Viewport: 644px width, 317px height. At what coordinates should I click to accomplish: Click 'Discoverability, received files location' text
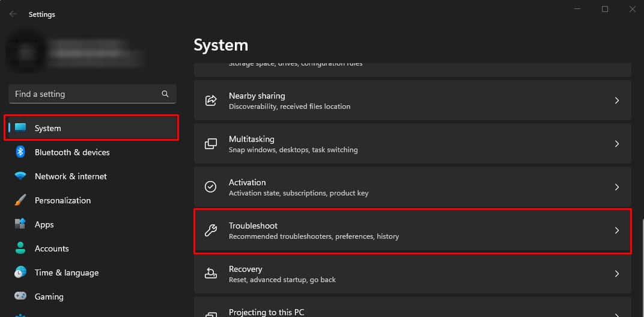coord(290,106)
